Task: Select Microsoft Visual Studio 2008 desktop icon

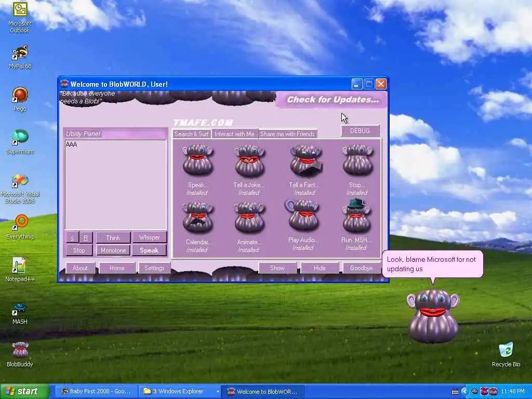Action: click(20, 189)
